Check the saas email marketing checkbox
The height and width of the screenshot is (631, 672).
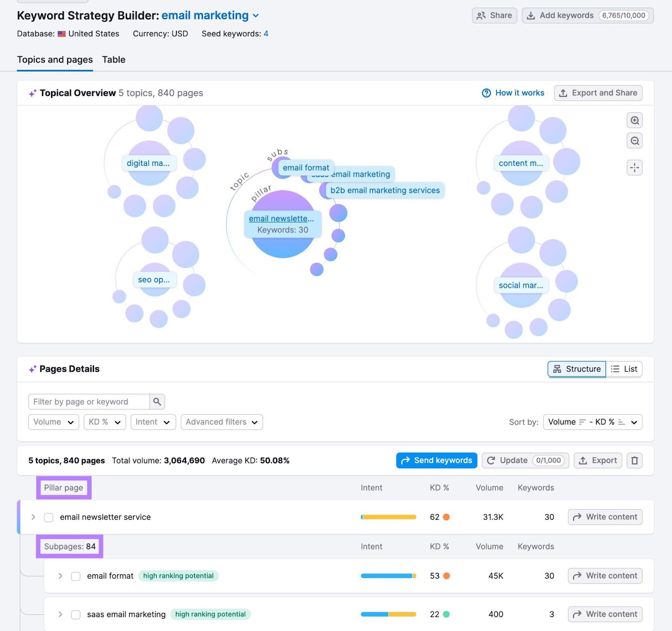[76, 614]
